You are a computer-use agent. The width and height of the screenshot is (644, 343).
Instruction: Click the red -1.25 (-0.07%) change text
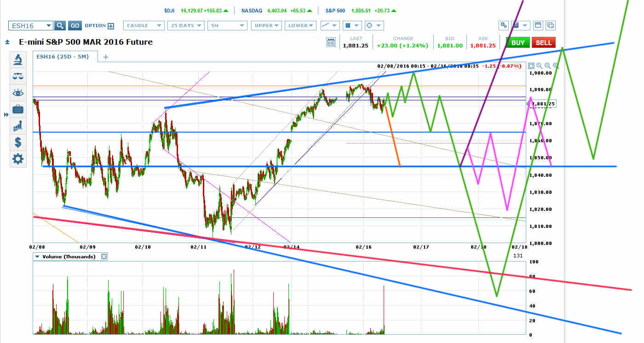(501, 66)
